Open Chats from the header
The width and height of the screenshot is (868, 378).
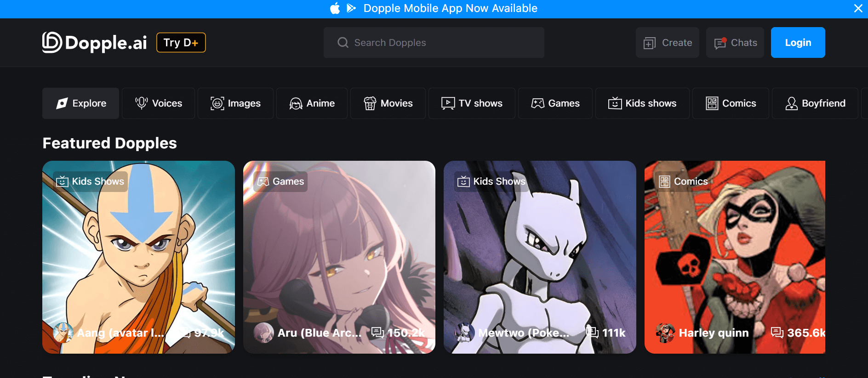(x=735, y=43)
